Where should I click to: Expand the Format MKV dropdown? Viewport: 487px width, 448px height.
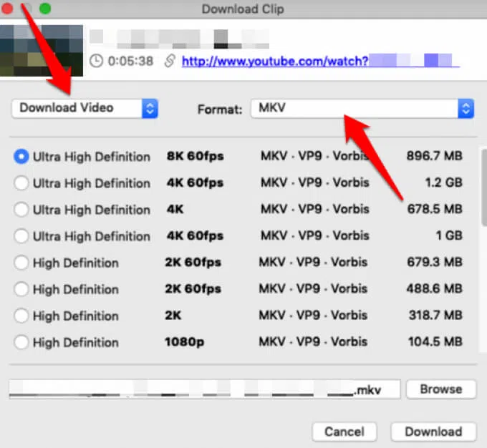click(x=355, y=109)
